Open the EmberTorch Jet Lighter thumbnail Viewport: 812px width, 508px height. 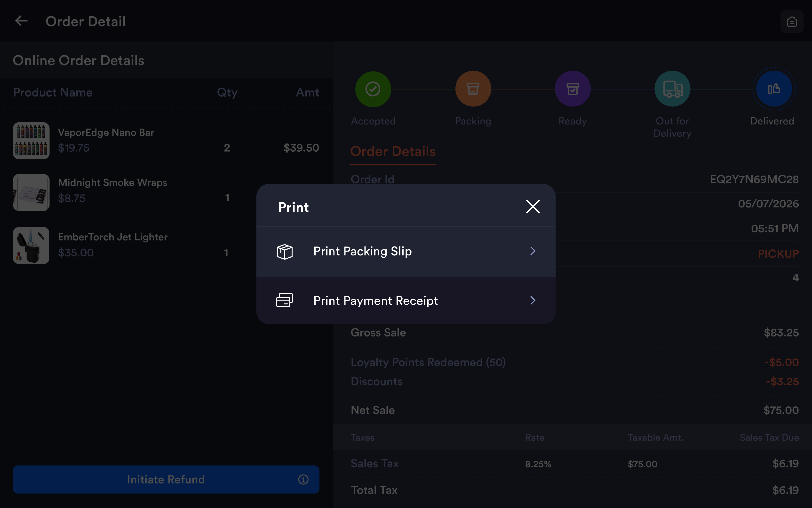pos(31,246)
